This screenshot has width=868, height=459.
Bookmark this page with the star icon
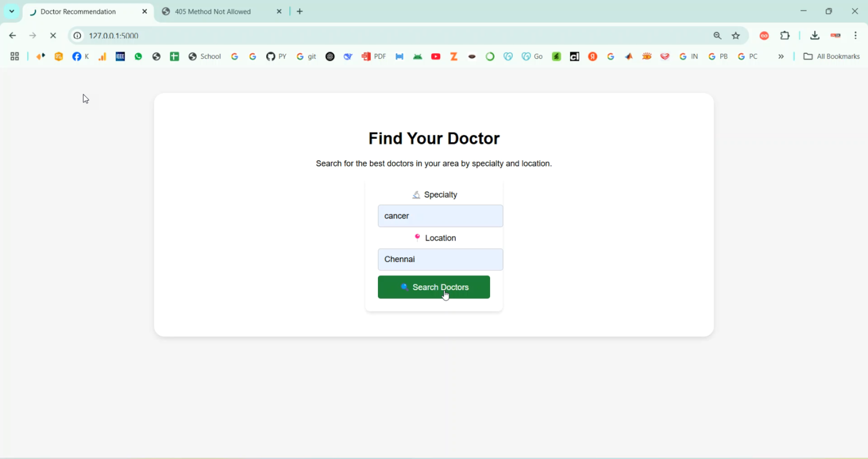pyautogui.click(x=736, y=36)
